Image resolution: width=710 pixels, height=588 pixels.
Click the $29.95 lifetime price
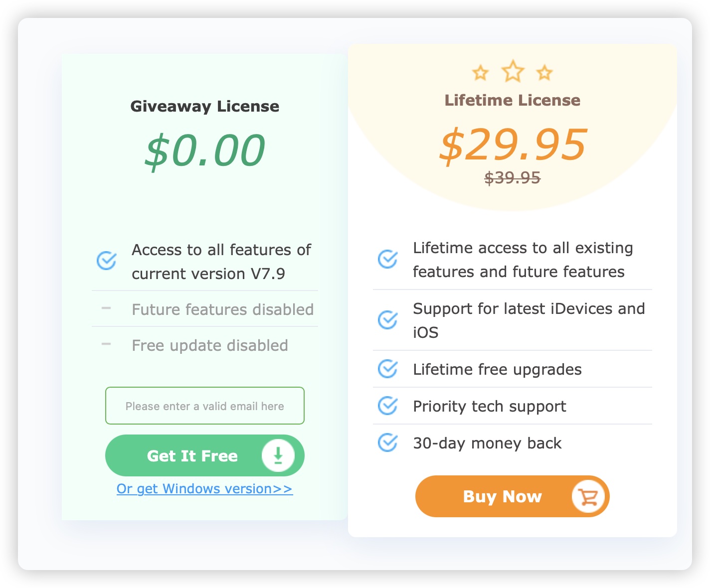513,145
